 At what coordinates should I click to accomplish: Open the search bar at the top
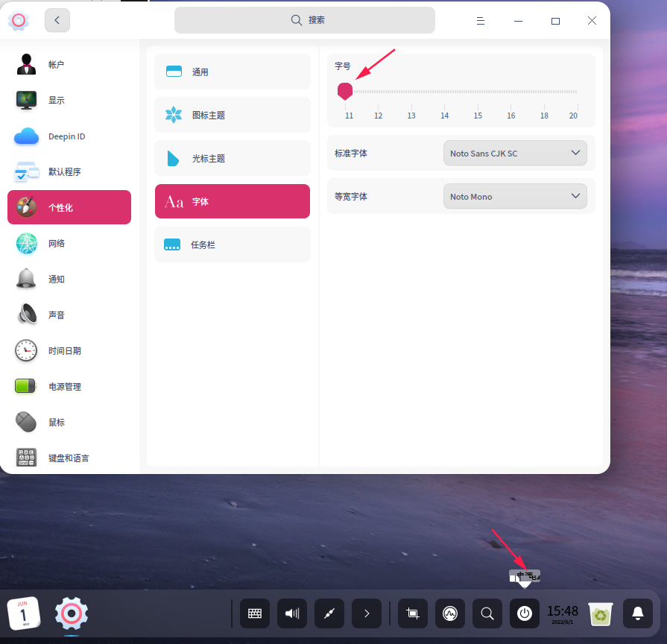(305, 20)
